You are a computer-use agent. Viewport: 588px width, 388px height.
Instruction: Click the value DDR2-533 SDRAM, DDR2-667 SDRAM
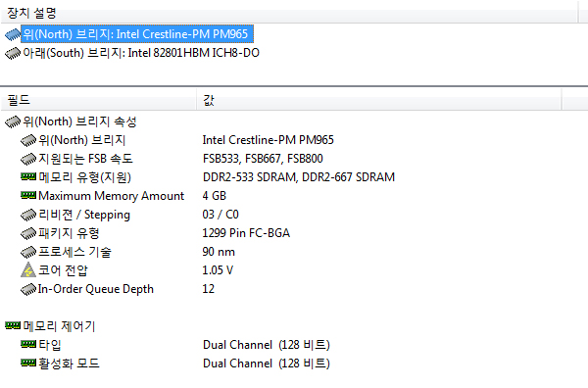coord(299,177)
